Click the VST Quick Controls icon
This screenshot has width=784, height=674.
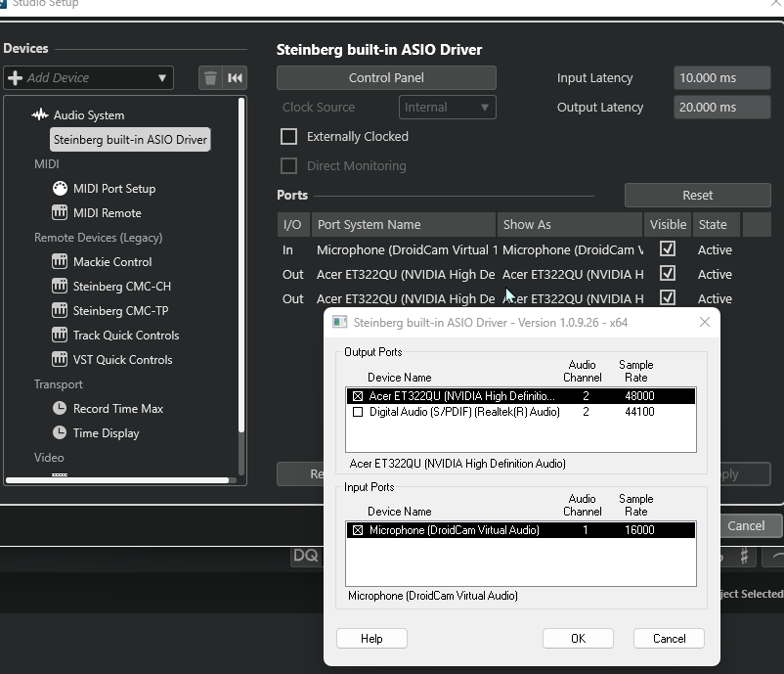click(x=60, y=360)
